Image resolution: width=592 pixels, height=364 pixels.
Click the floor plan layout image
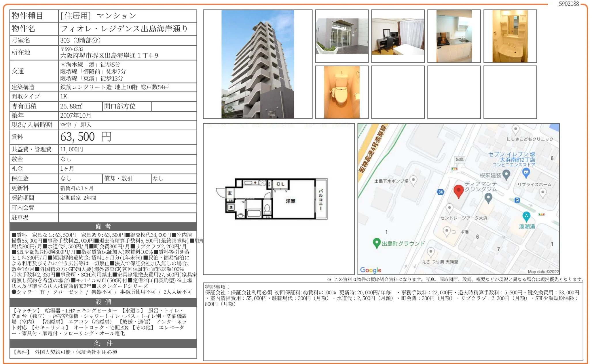(x=272, y=199)
